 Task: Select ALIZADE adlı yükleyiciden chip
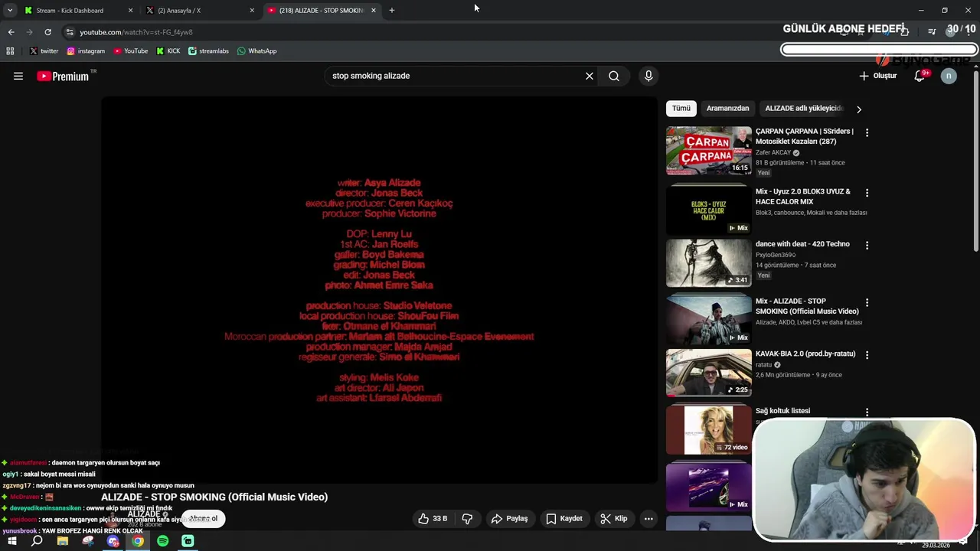804,109
